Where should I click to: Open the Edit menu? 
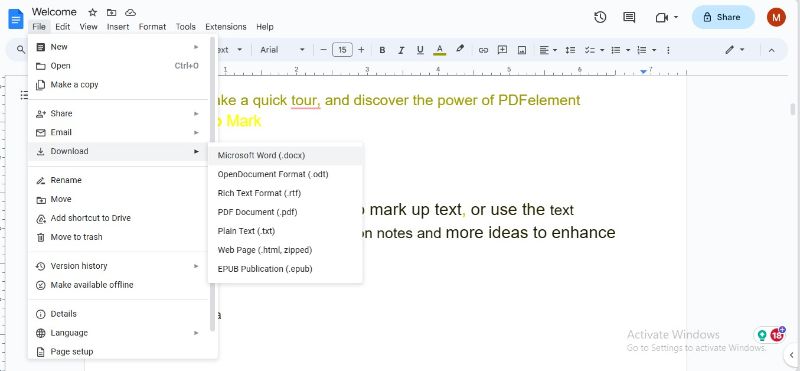(x=63, y=27)
